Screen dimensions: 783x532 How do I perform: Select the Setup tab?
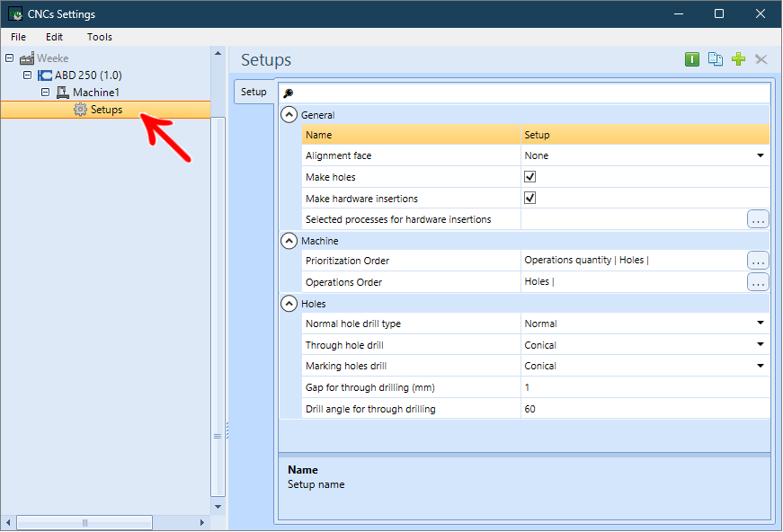point(254,92)
